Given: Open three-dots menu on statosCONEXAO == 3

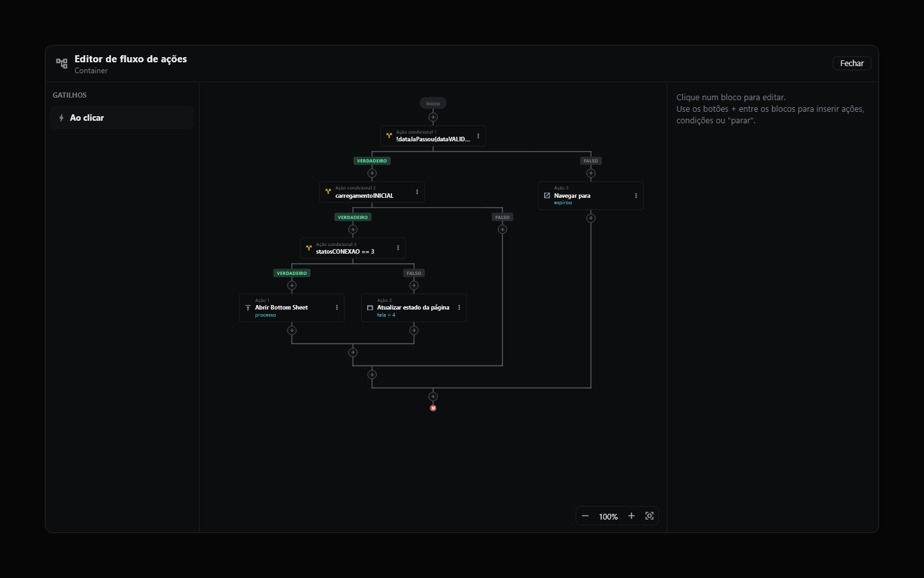Looking at the screenshot, I should point(398,248).
